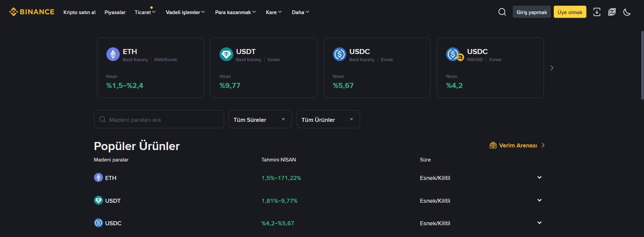Open the Tüm Süreler dropdown
Image resolution: width=644 pixels, height=237 pixels.
click(x=260, y=120)
